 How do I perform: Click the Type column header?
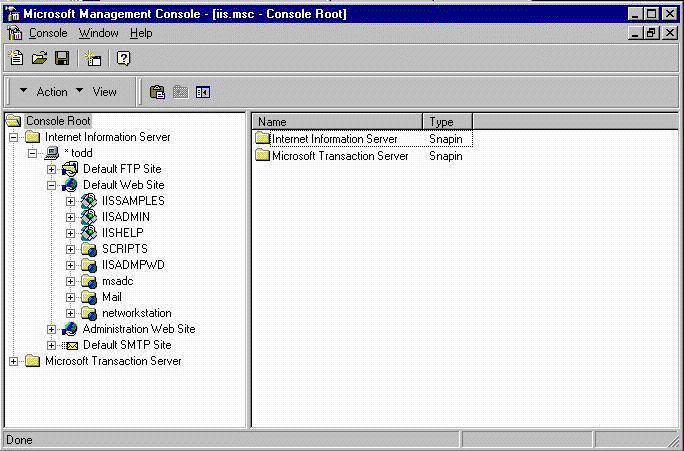pos(446,122)
